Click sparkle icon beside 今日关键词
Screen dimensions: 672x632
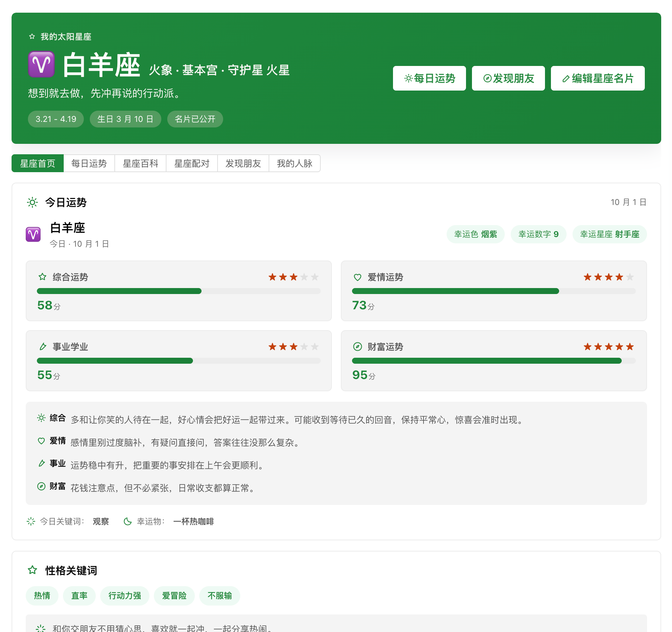pyautogui.click(x=31, y=521)
